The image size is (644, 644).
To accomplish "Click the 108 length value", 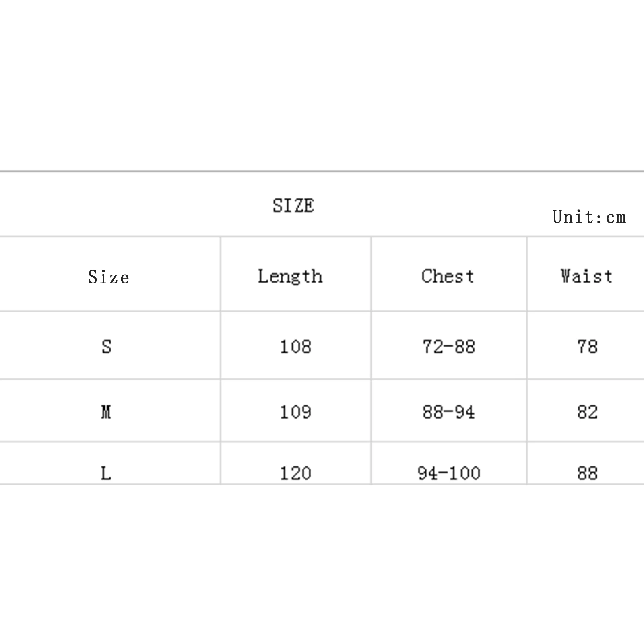I will pyautogui.click(x=295, y=347).
